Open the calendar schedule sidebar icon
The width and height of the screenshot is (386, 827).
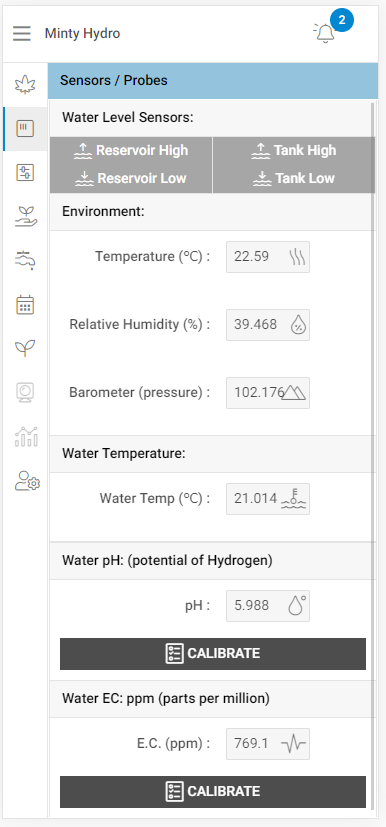[25, 305]
